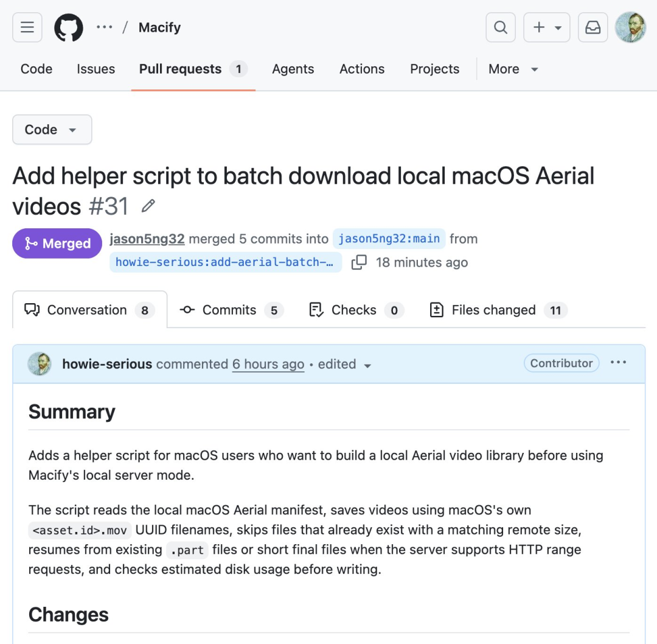Expand the More repository navigation dropdown
The width and height of the screenshot is (657, 644).
pyautogui.click(x=513, y=69)
